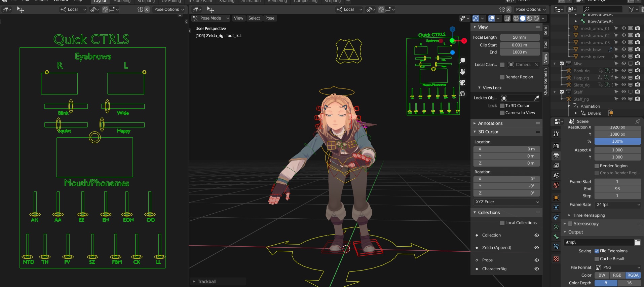Click the pan hand icon in viewport
The height and width of the screenshot is (287, 644).
click(x=463, y=72)
